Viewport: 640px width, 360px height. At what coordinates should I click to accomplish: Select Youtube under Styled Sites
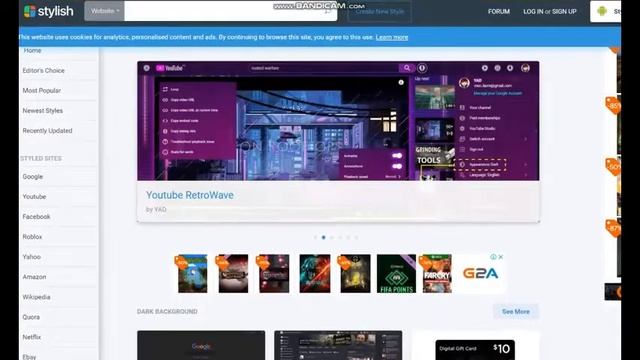pyautogui.click(x=34, y=197)
